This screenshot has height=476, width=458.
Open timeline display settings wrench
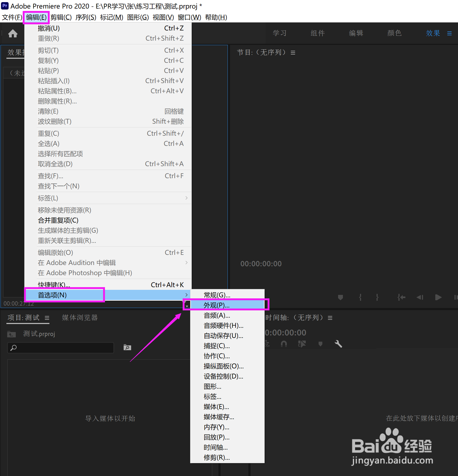pos(338,344)
